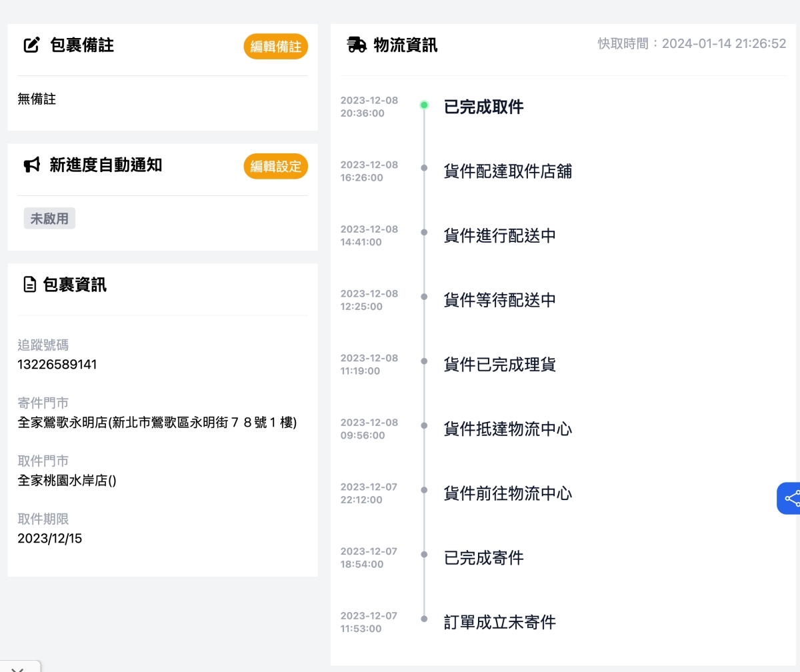Click the 貨件已完成理貨 status text
This screenshot has width=800, height=672.
[500, 365]
